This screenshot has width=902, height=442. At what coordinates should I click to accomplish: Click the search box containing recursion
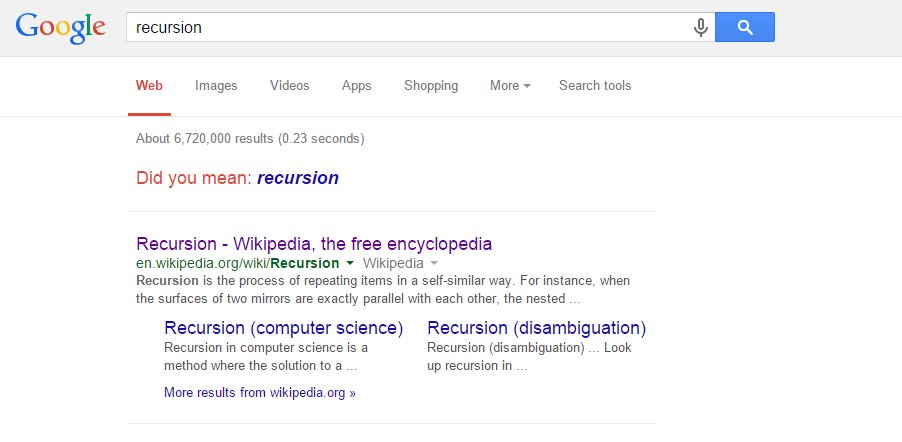click(406, 27)
